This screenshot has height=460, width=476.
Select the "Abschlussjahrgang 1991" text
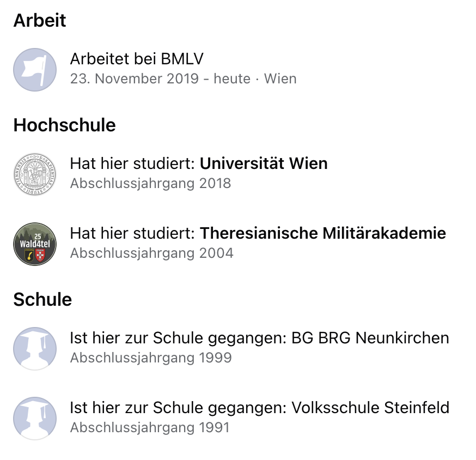coord(150,427)
